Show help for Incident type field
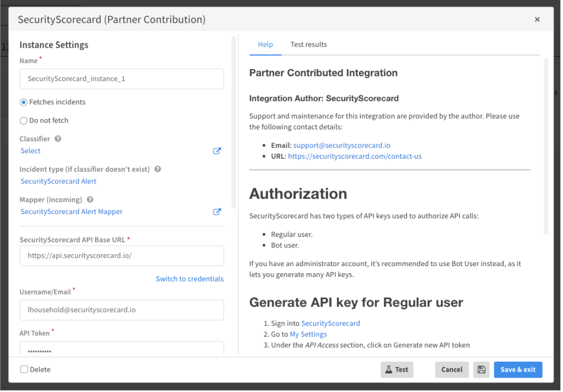 (158, 170)
